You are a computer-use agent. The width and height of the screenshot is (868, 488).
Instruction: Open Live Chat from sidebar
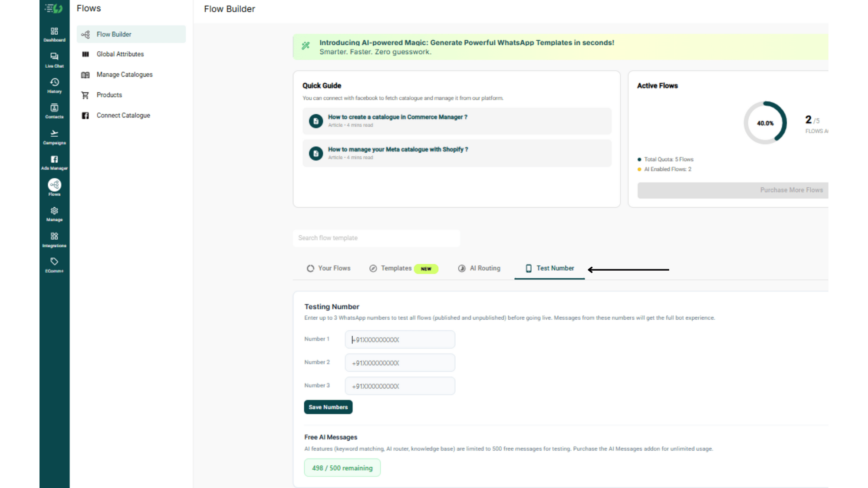[x=54, y=60]
